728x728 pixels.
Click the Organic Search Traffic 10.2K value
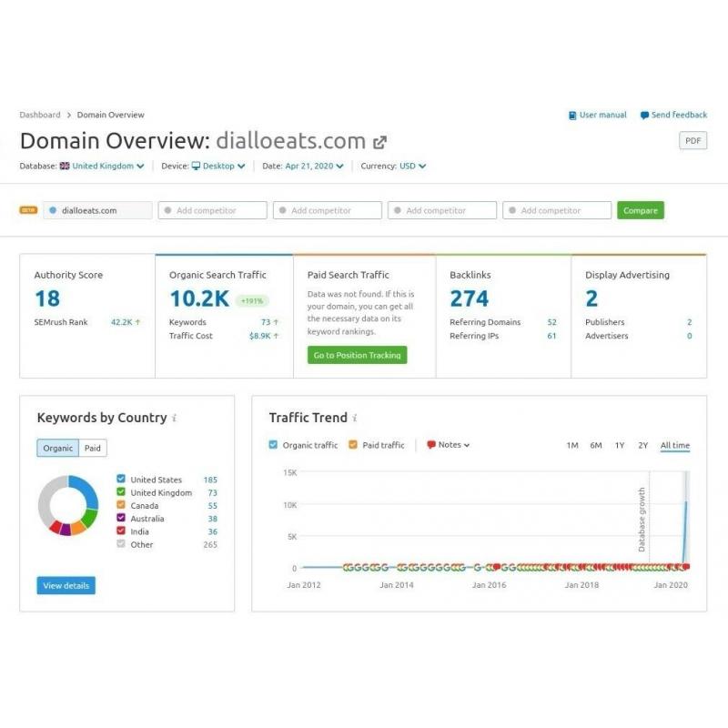coord(199,298)
